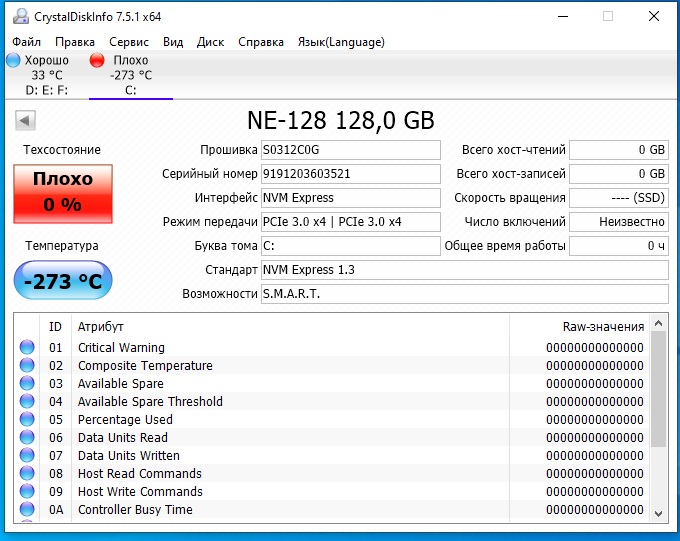Click the Атрибут column header
The image size is (680, 541).
click(x=101, y=326)
